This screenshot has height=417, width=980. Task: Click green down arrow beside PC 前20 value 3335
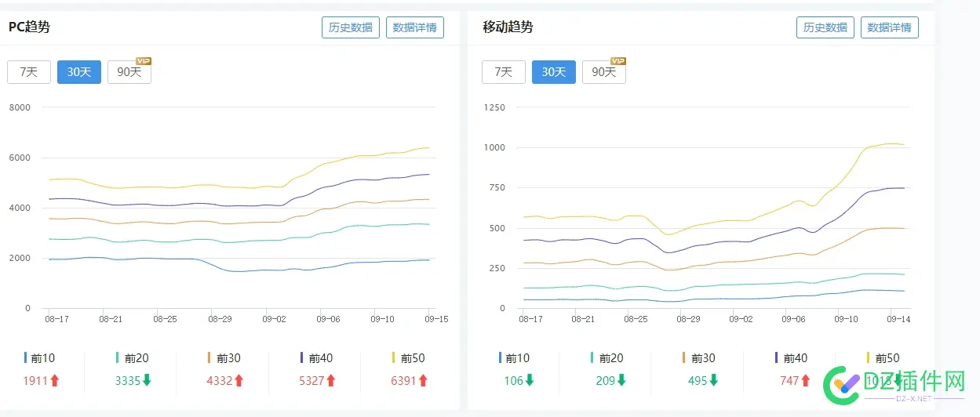147,381
